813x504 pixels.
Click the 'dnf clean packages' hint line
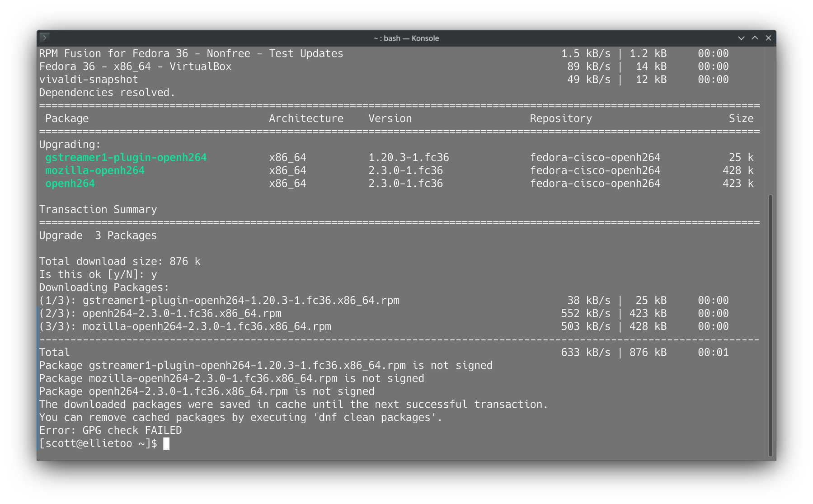[x=241, y=418]
